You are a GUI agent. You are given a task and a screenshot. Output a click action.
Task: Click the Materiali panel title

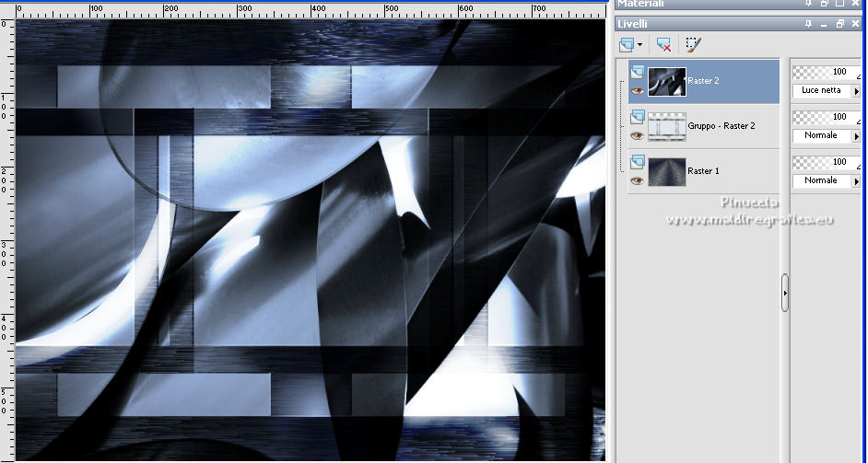pyautogui.click(x=640, y=4)
